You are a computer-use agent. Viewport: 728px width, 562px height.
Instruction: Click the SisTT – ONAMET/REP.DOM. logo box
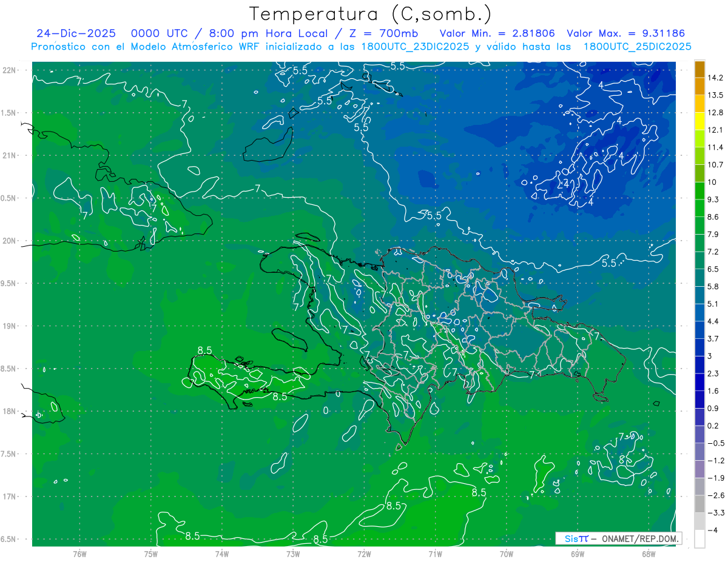click(618, 538)
